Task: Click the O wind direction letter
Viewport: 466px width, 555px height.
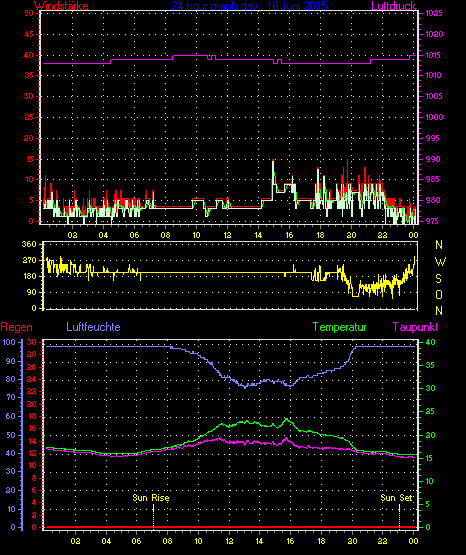Action: 439,294
